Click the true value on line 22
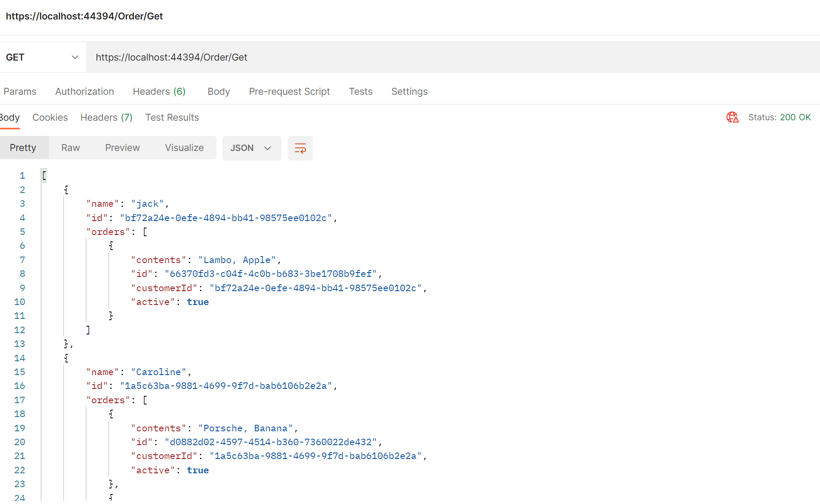Screen dimensions: 820x504 pyautogui.click(x=198, y=470)
